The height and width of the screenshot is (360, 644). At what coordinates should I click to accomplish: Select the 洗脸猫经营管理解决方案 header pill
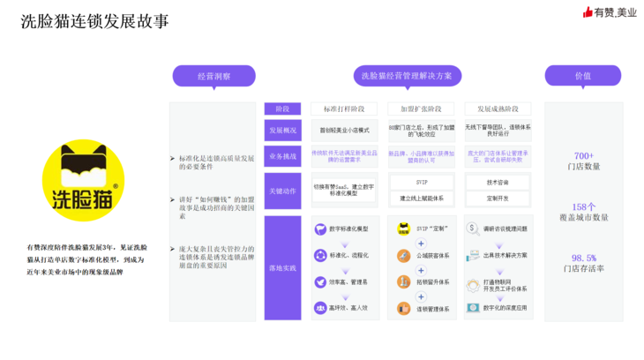pos(407,77)
